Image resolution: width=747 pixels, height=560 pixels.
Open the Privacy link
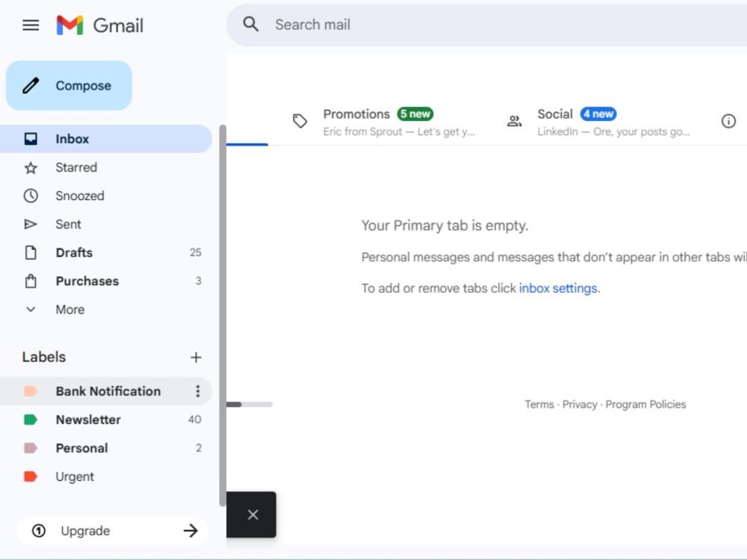(x=580, y=404)
